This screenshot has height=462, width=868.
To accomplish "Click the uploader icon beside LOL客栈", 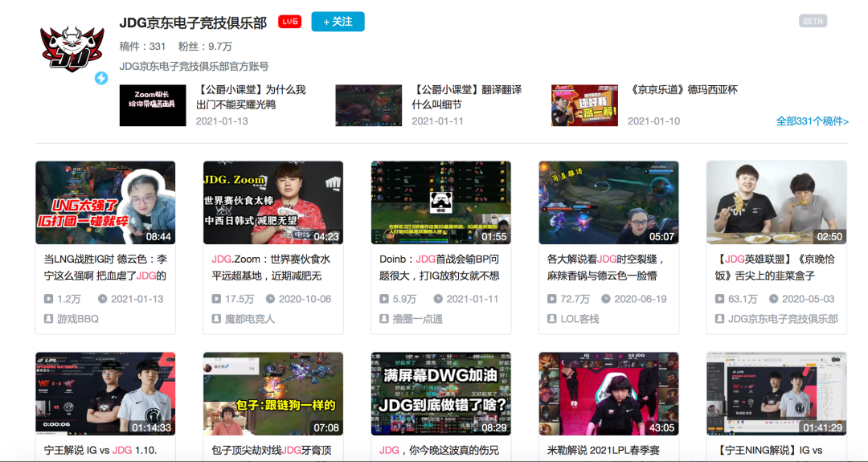I will point(551,319).
